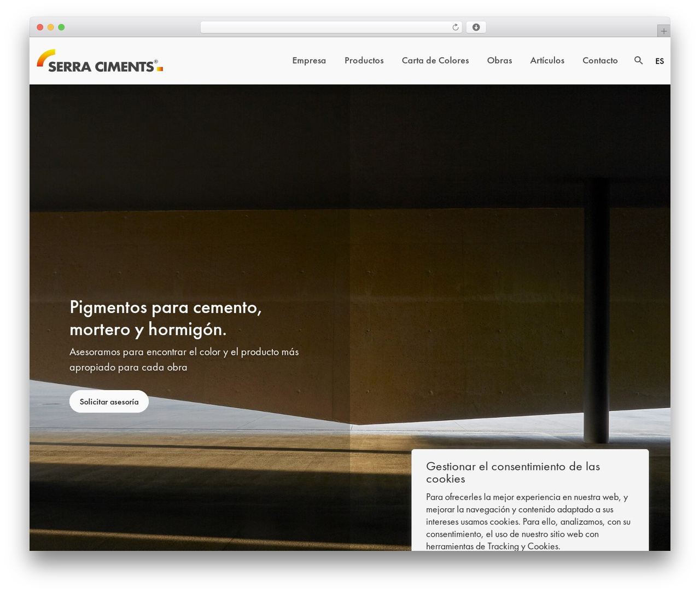Open the ES language selector
This screenshot has width=700, height=593.
[x=660, y=61]
